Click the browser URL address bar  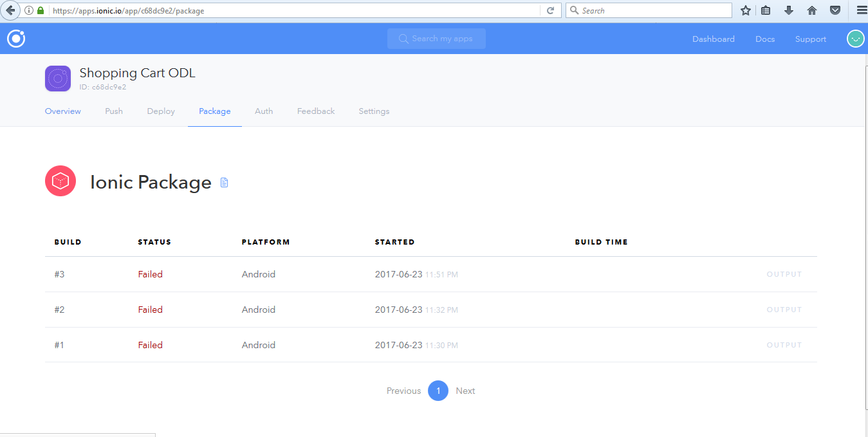(295, 10)
